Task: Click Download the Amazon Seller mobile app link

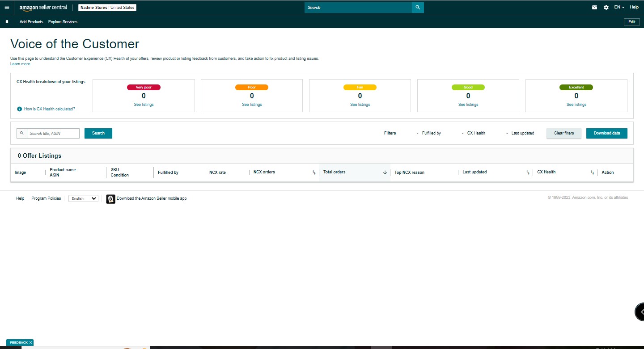Action: [152, 198]
